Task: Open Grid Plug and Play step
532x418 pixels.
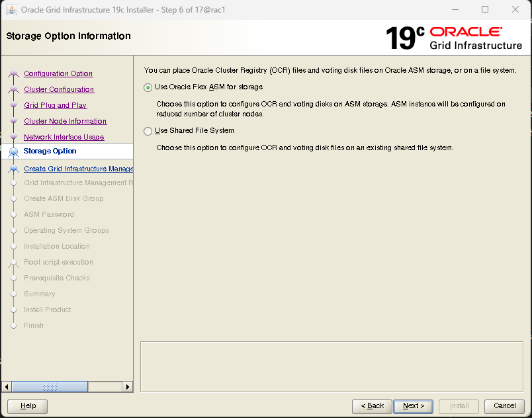Action: click(56, 105)
